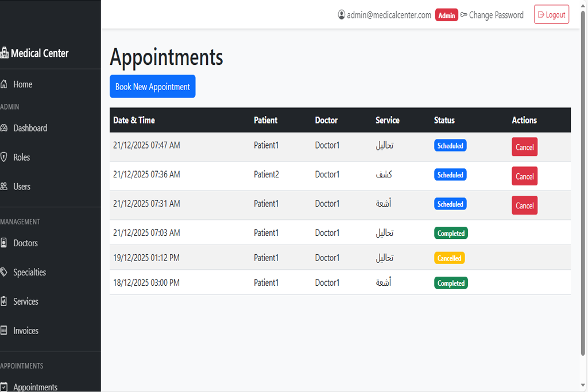The image size is (588, 392).
Task: Cancel the 07:31 AM scheduled appointment
Action: [x=524, y=205]
